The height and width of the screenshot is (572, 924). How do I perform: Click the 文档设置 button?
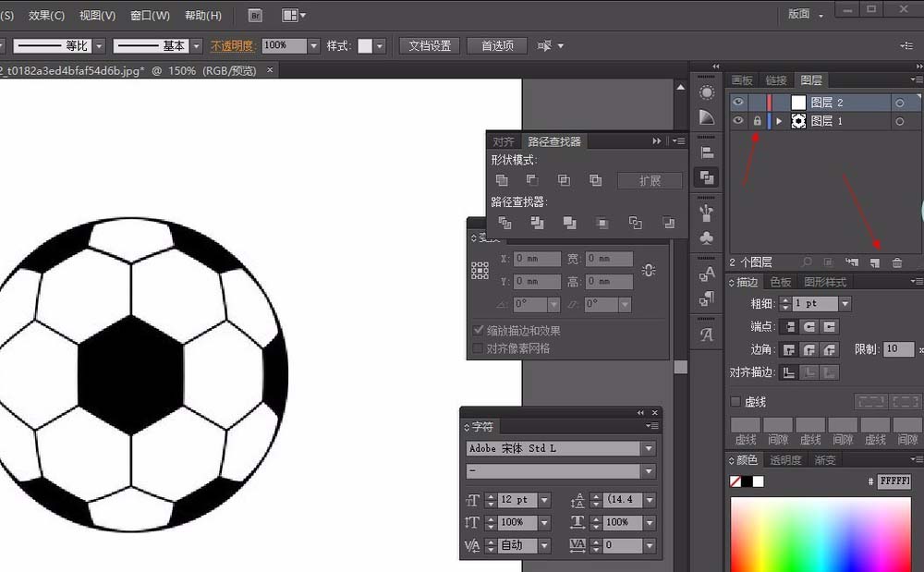click(x=430, y=46)
